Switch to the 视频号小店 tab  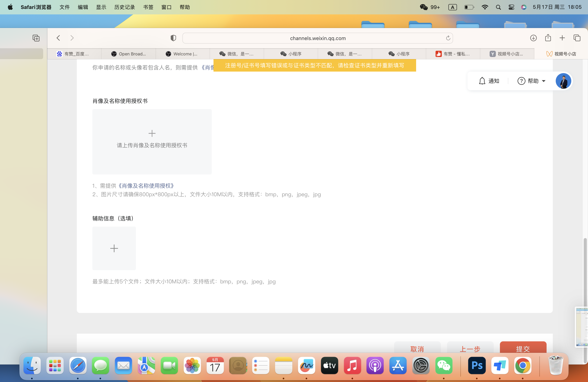coord(561,54)
